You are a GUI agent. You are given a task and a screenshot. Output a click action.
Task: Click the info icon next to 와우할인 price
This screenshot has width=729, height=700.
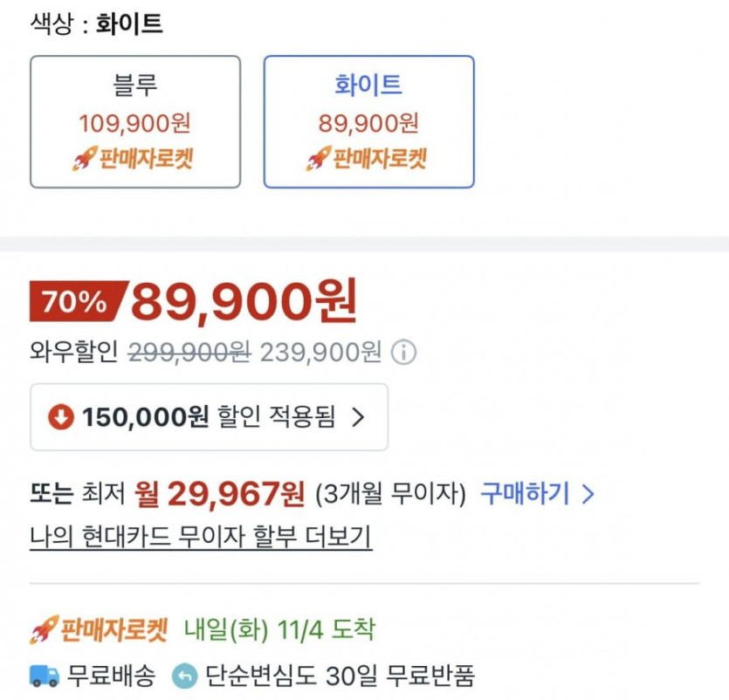[x=403, y=353]
